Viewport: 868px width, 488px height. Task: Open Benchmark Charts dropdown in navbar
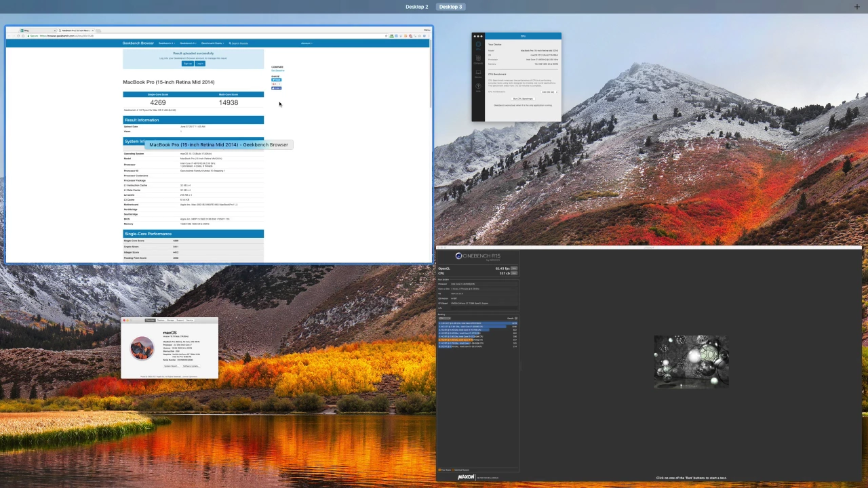pyautogui.click(x=212, y=43)
